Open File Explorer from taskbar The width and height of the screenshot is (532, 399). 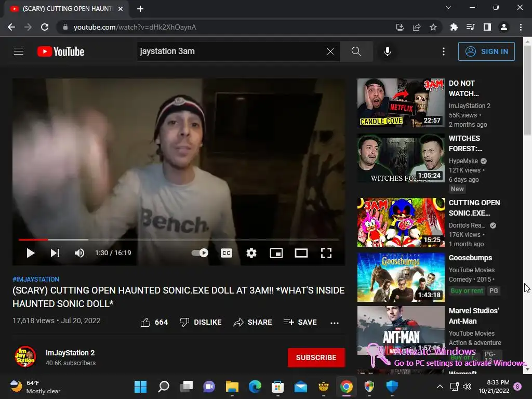(232, 387)
